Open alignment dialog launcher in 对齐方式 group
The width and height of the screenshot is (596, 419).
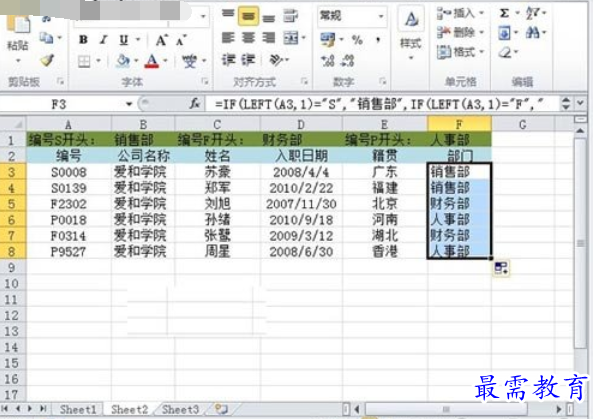click(304, 81)
